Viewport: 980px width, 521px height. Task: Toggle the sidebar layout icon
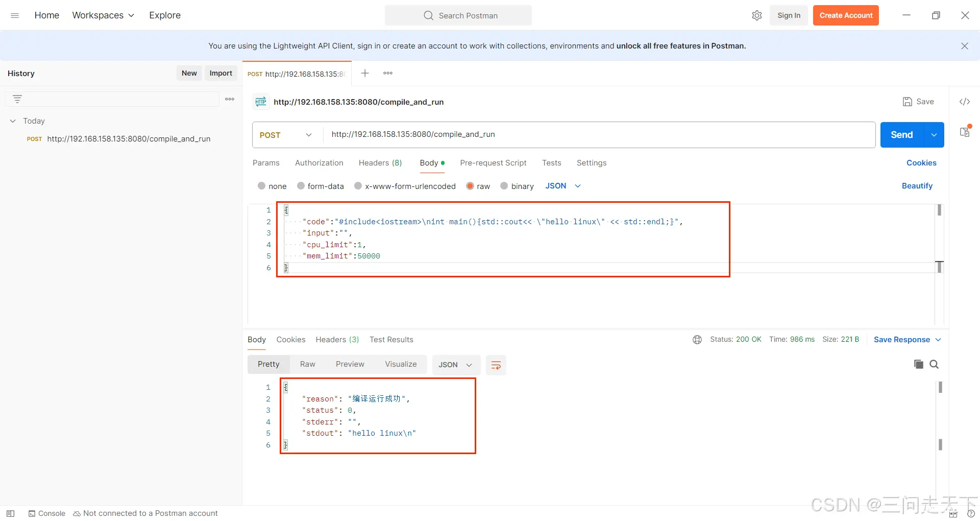(10, 513)
